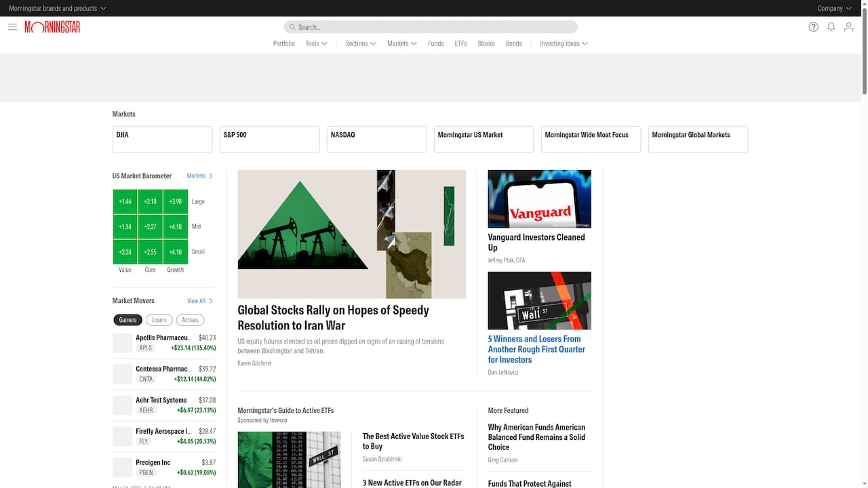Click the Morningstar logo
This screenshot has width=868, height=488.
(x=52, y=27)
